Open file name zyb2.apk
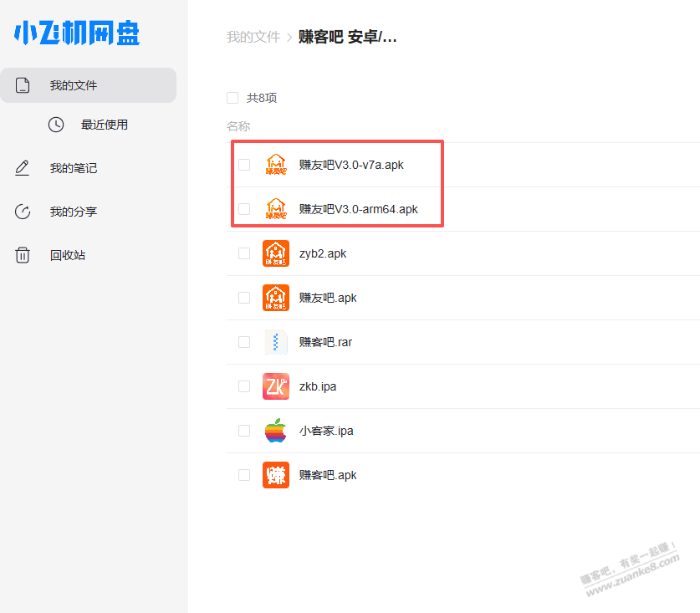700x613 pixels. pos(323,253)
